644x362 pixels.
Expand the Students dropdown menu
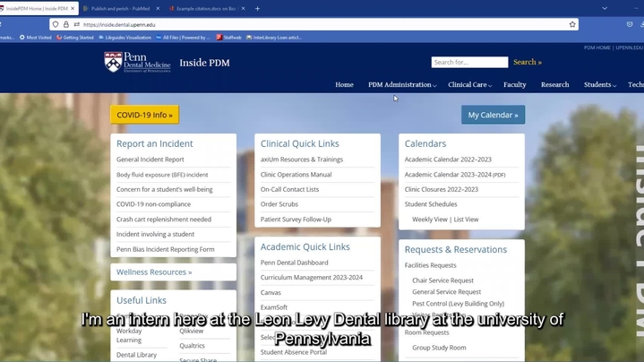pos(599,85)
